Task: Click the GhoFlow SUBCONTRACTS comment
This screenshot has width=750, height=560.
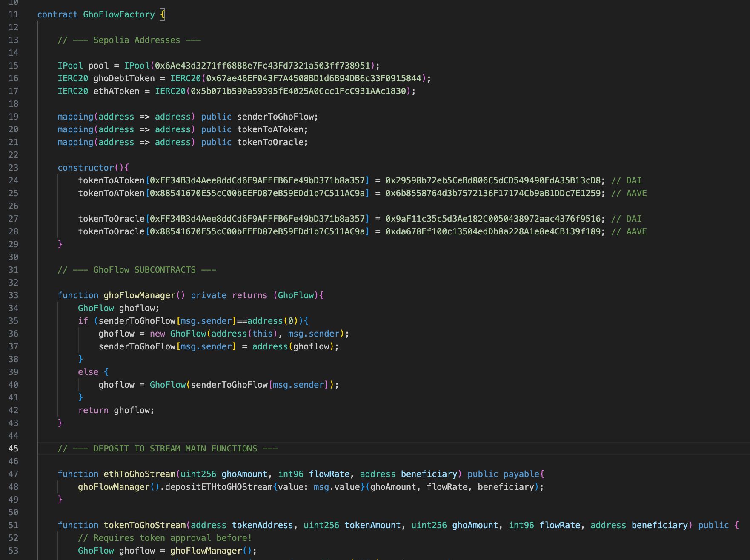Action: click(137, 270)
